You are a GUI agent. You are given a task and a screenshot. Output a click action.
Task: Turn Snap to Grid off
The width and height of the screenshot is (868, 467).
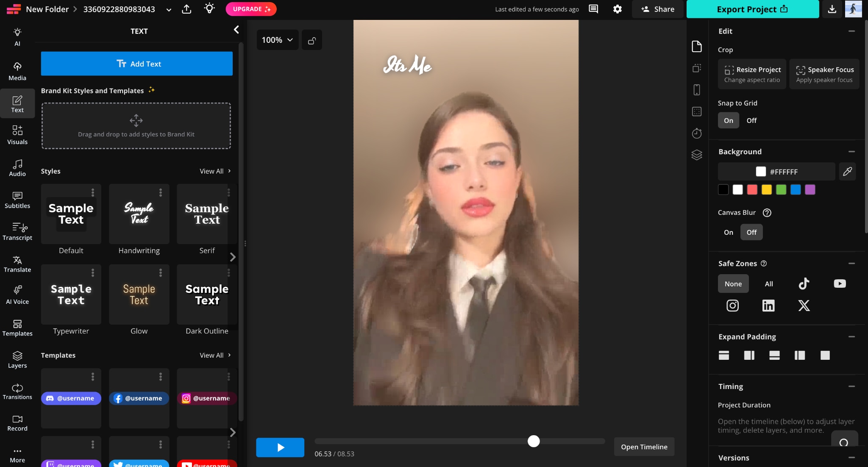point(751,120)
